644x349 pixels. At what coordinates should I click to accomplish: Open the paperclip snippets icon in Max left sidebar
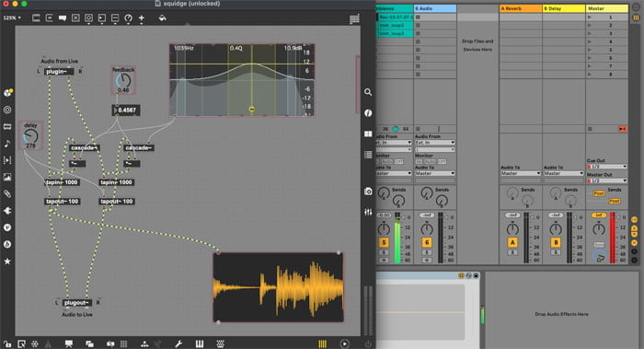(7, 193)
